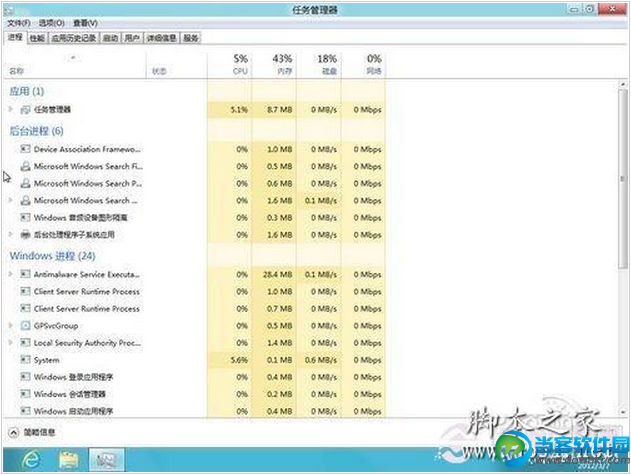
Task: Open File Explorer from the taskbar
Action: (69, 460)
